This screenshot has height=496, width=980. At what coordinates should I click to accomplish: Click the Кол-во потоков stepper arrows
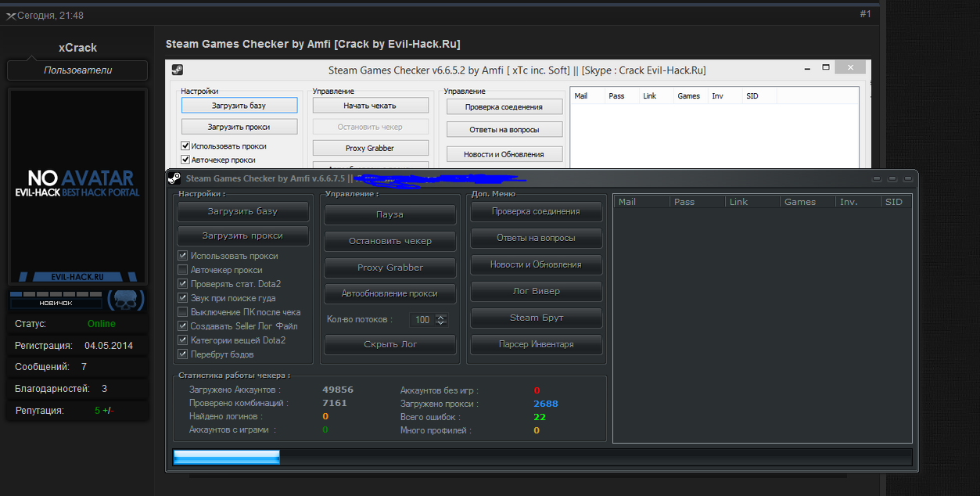point(441,319)
